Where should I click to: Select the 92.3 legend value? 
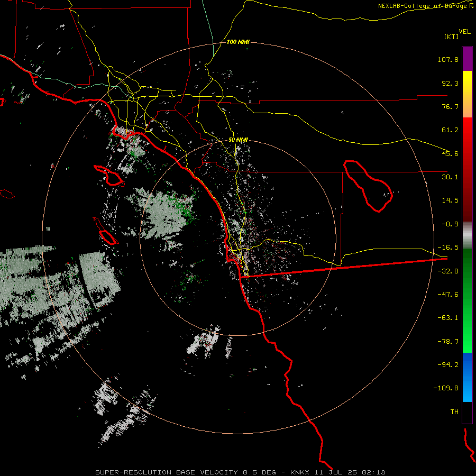point(450,83)
